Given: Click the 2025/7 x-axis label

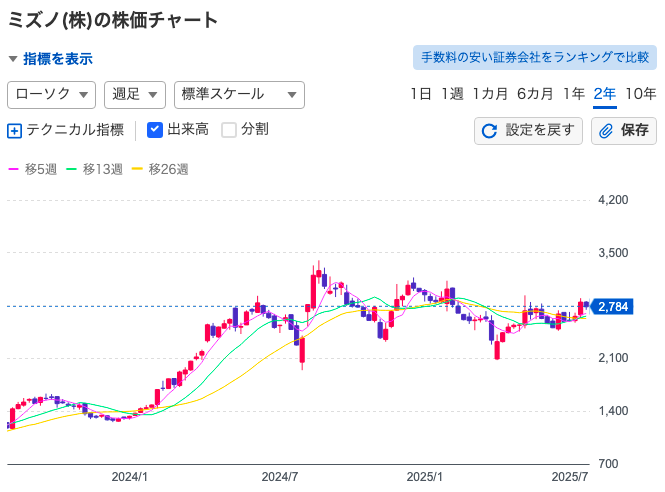Looking at the screenshot, I should click(570, 477).
